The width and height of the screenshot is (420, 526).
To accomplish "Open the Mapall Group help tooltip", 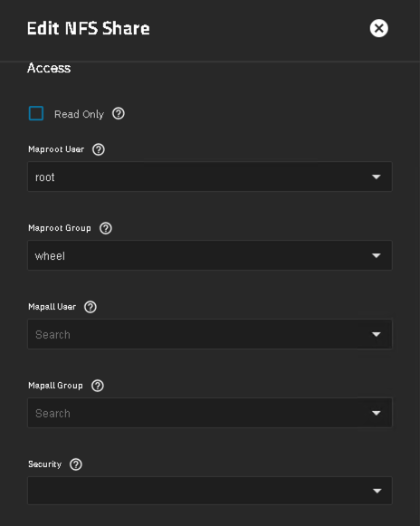I will tap(98, 386).
